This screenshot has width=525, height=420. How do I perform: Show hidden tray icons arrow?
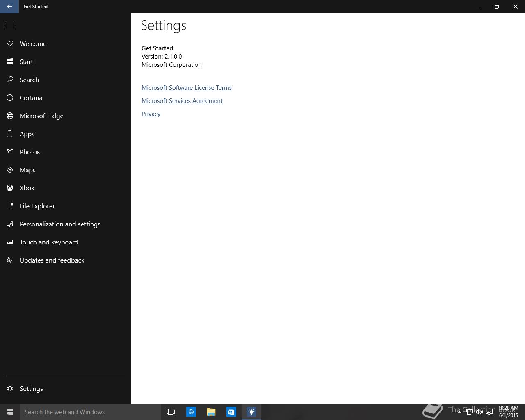click(x=459, y=412)
